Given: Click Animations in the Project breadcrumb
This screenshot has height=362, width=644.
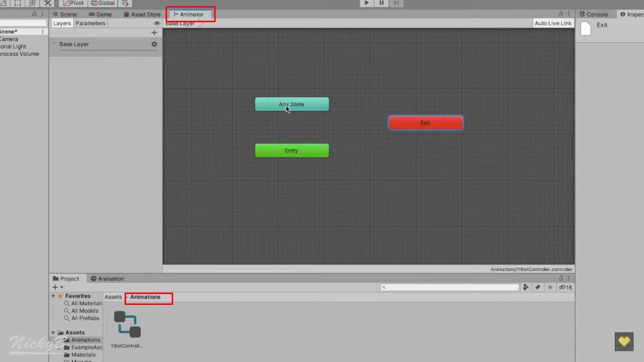Looking at the screenshot, I should pyautogui.click(x=145, y=297).
